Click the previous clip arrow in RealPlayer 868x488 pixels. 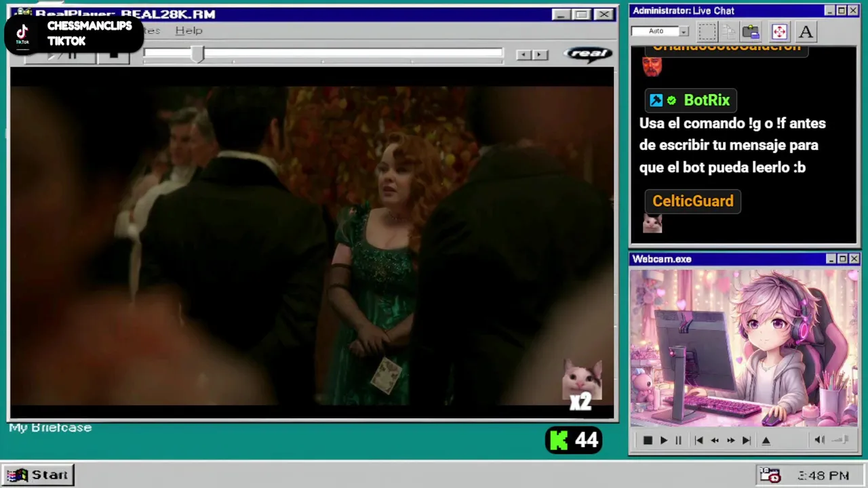523,55
